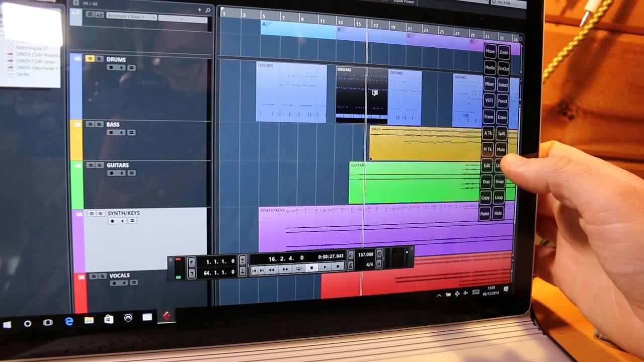Open the VSTi instruments window
Screen dimensions: 644x362
489,101
